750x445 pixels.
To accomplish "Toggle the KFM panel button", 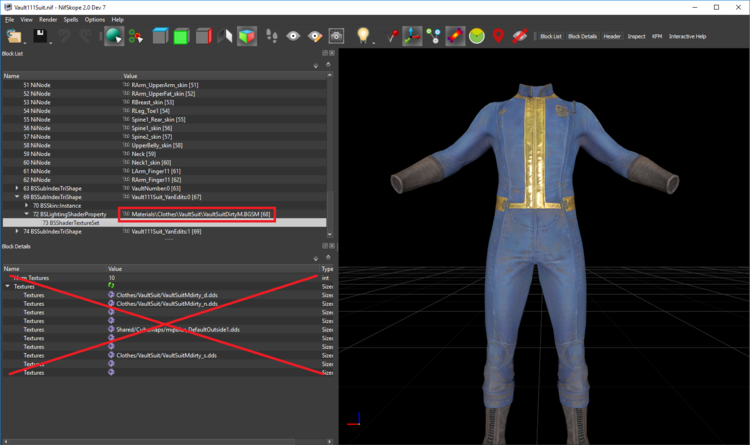I will [x=657, y=36].
